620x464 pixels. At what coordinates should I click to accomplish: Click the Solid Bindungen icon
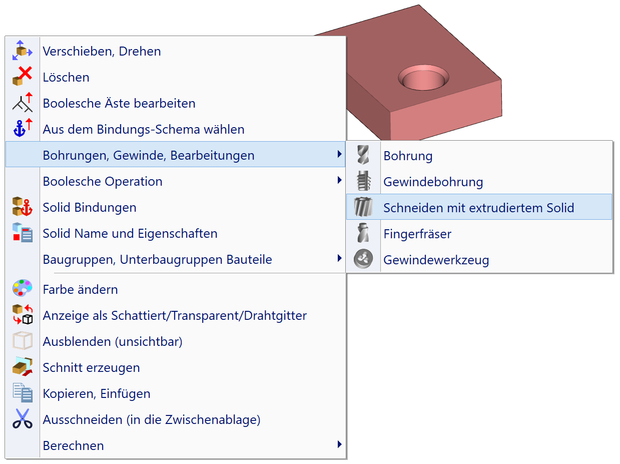(x=22, y=207)
